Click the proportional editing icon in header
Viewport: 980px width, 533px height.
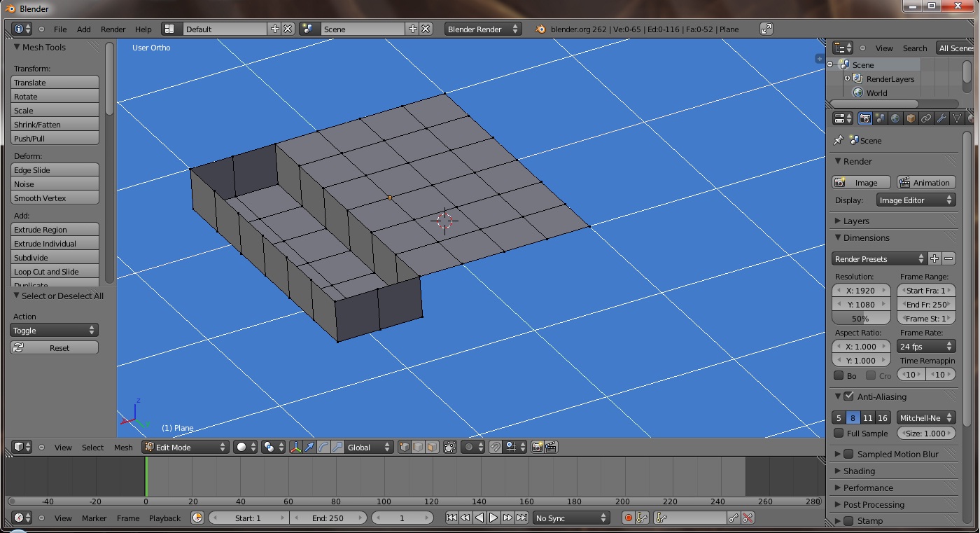pyautogui.click(x=469, y=447)
